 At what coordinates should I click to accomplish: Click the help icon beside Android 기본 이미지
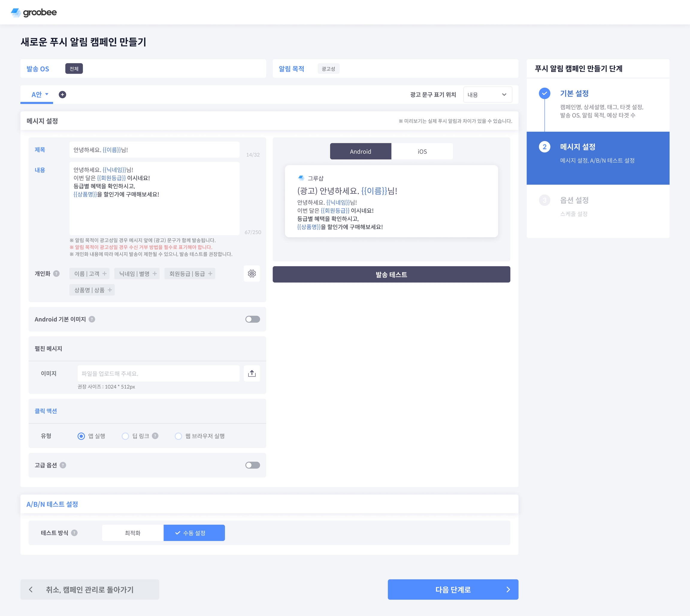(92, 319)
